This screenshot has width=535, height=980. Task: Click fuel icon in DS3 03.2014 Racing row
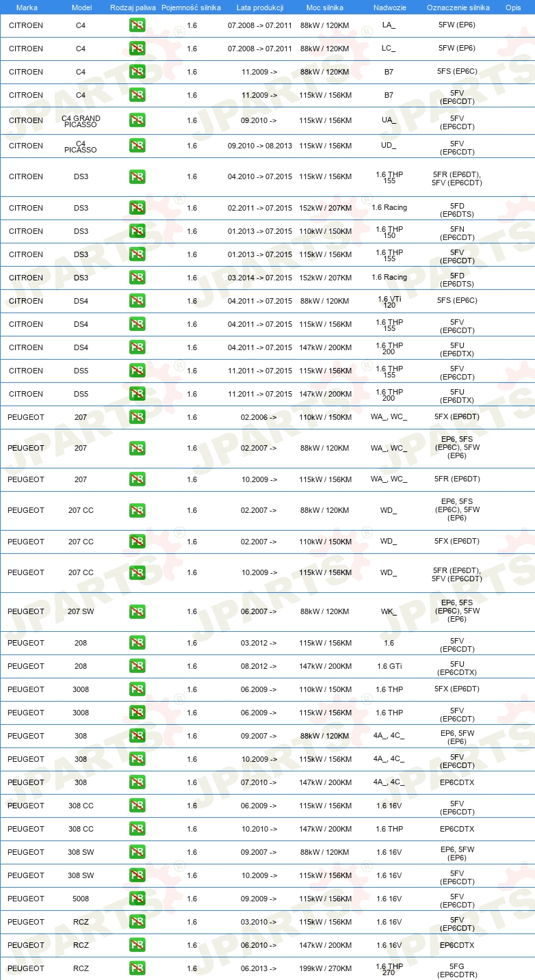(x=138, y=278)
